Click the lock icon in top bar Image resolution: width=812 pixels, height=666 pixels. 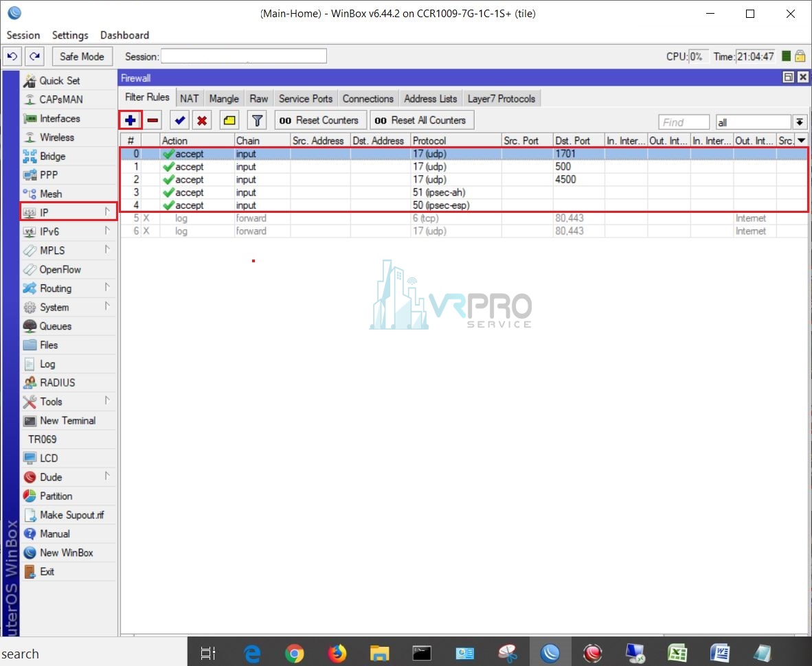(x=800, y=56)
